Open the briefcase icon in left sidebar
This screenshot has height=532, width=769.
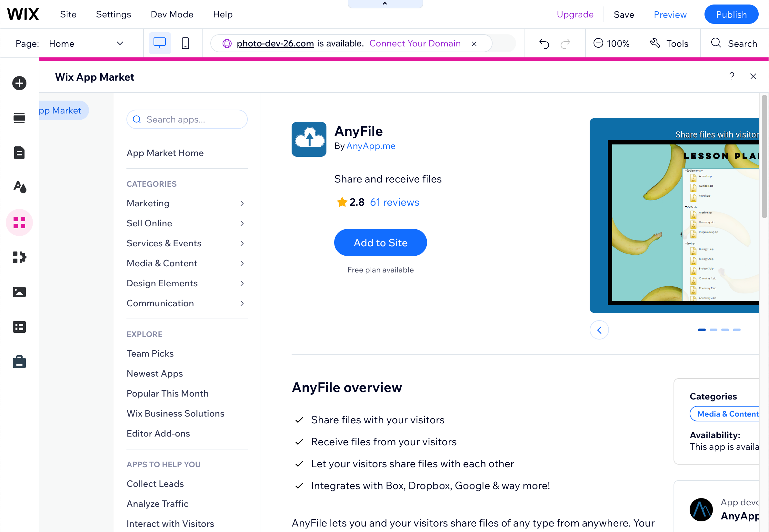click(19, 362)
